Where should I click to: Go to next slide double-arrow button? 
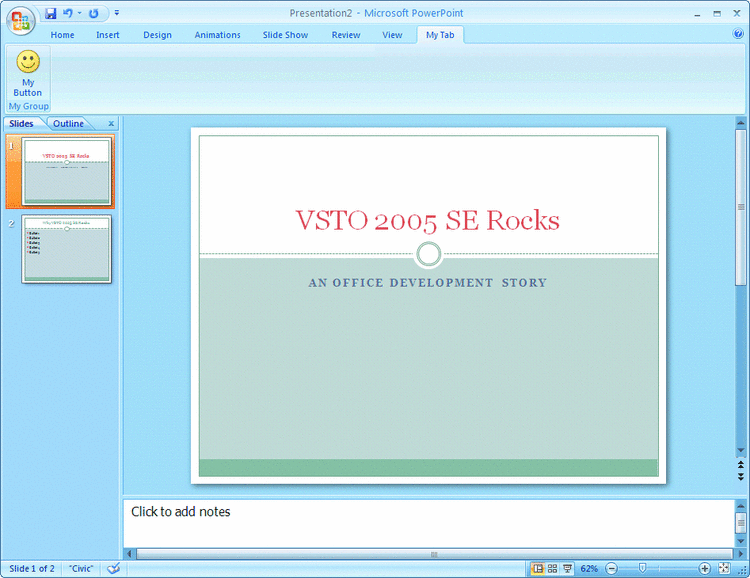coord(741,477)
